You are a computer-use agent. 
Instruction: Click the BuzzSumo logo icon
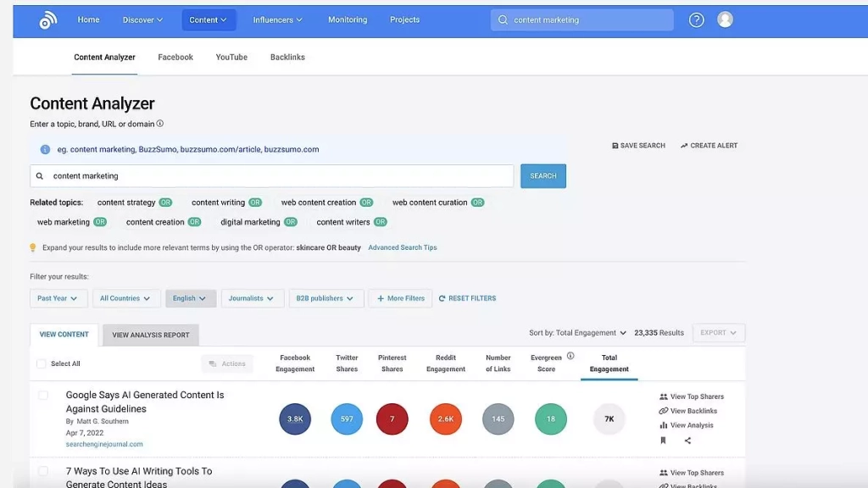(48, 20)
